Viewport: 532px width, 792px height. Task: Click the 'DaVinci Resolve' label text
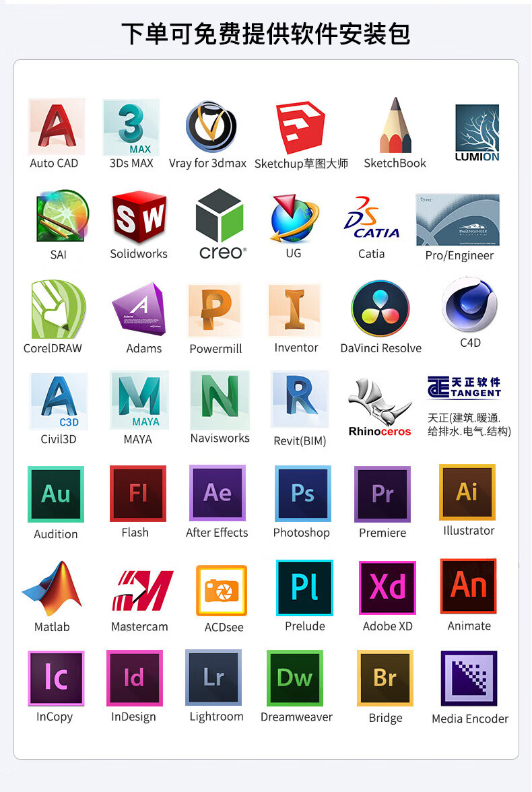pyautogui.click(x=381, y=348)
